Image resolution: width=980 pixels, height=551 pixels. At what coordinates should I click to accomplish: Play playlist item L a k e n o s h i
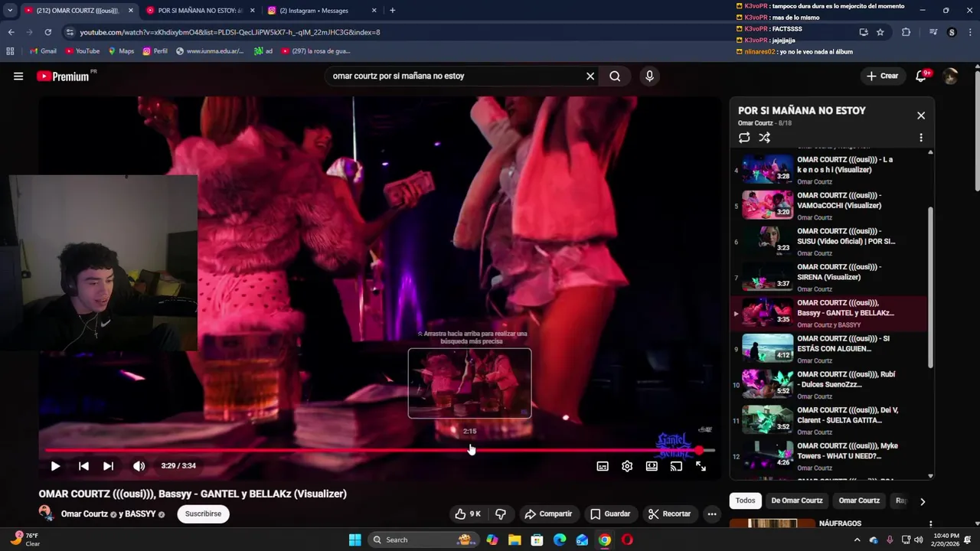click(829, 170)
